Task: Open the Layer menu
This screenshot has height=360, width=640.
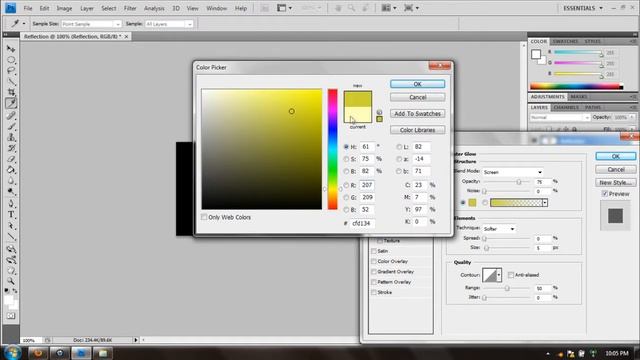Action: tap(87, 8)
